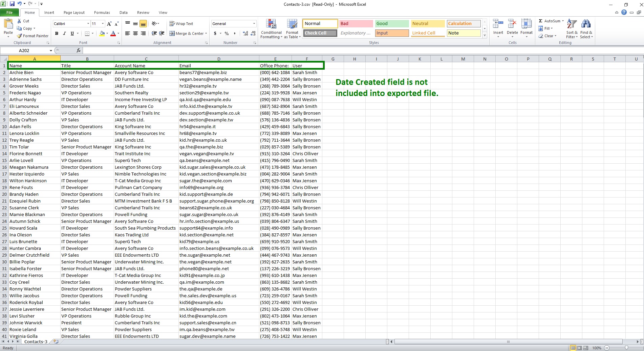Expand the cell styles gallery More arrow
This screenshot has height=351, width=644.
click(485, 35)
